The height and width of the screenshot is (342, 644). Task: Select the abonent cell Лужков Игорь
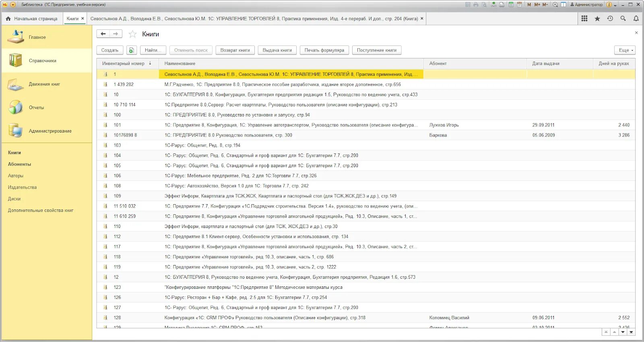475,125
